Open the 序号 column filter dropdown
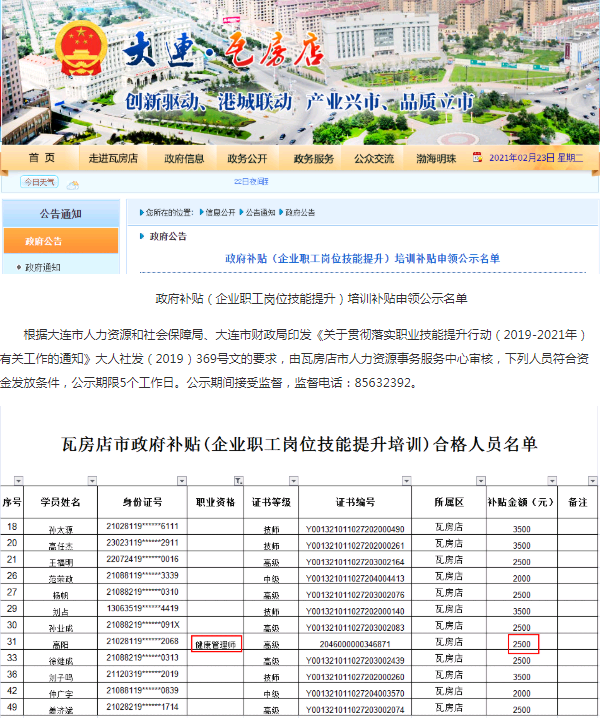This screenshot has height=718, width=601. click(x=18, y=480)
